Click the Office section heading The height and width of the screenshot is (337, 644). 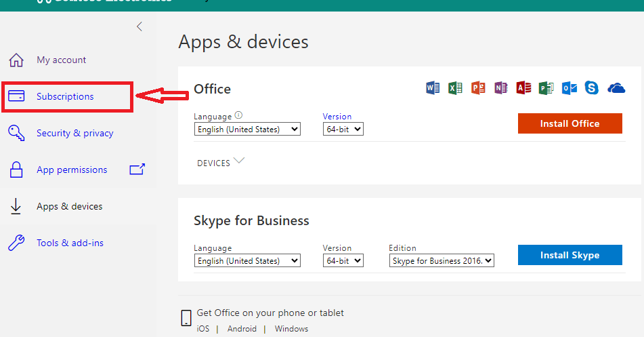tap(212, 89)
